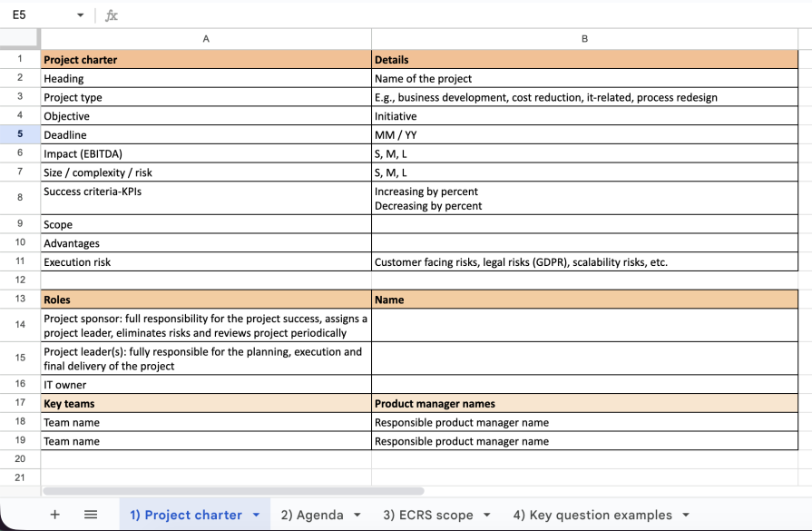Viewport: 812px width, 531px height.
Task: Select the Deadline cell
Action: tap(206, 134)
